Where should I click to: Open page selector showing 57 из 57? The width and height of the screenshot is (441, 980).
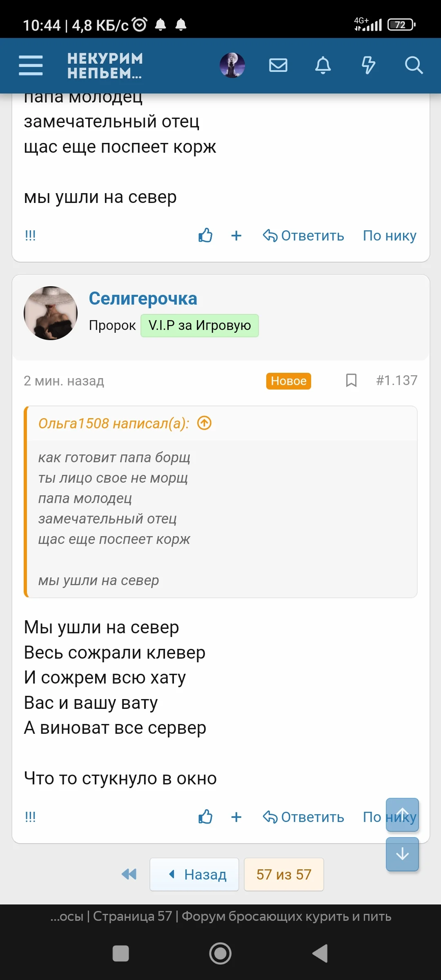pos(284,875)
